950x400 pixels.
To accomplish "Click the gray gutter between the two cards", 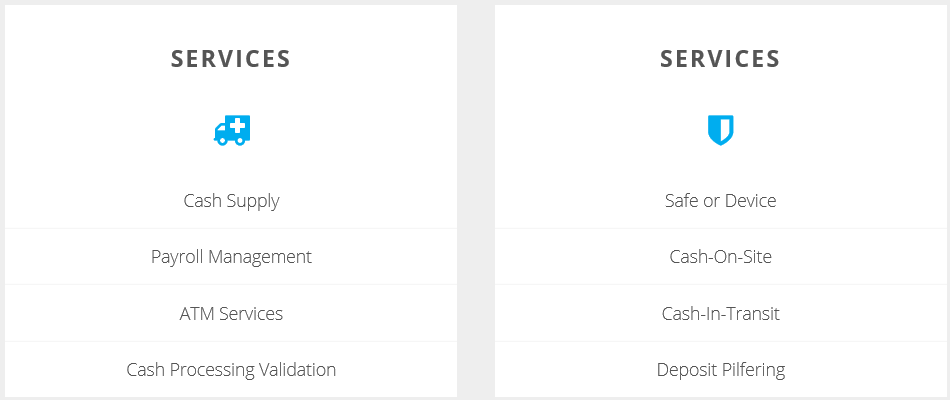I will [476, 200].
